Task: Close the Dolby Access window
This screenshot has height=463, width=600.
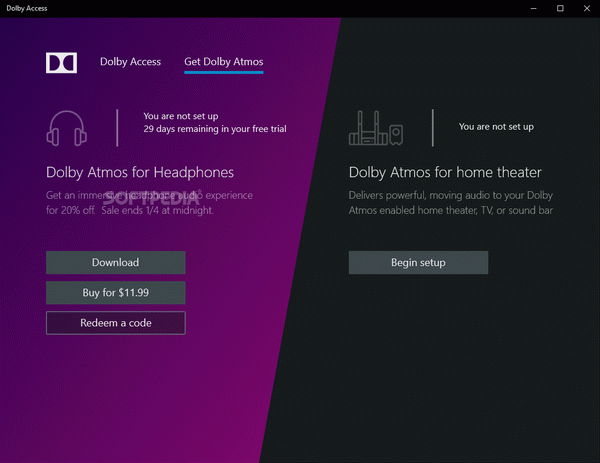Action: tap(587, 8)
